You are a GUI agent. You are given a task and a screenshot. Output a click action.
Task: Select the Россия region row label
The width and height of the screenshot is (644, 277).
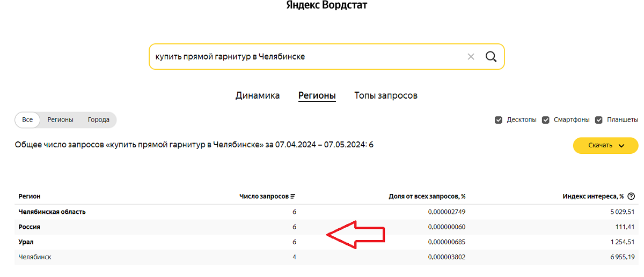30,227
